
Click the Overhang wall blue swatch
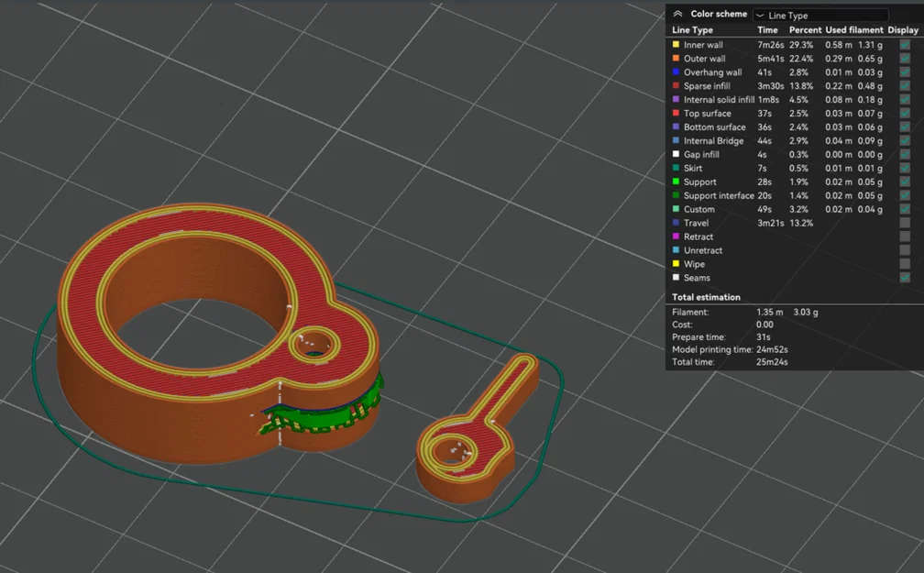tap(676, 72)
